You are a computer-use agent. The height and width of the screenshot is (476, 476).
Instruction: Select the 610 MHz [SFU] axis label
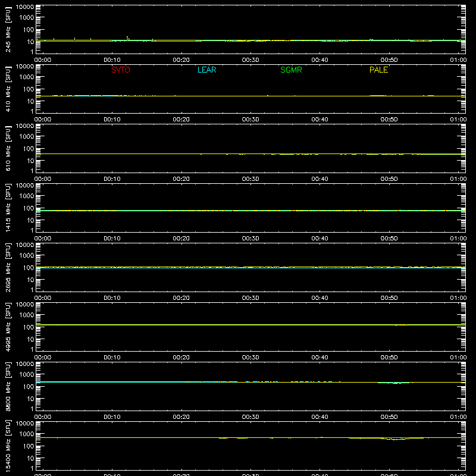click(x=8, y=148)
